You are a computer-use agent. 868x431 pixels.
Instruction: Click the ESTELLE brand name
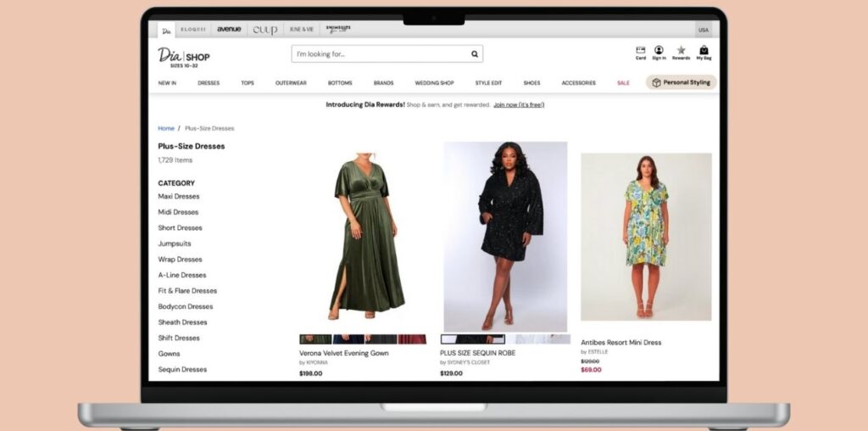point(598,352)
